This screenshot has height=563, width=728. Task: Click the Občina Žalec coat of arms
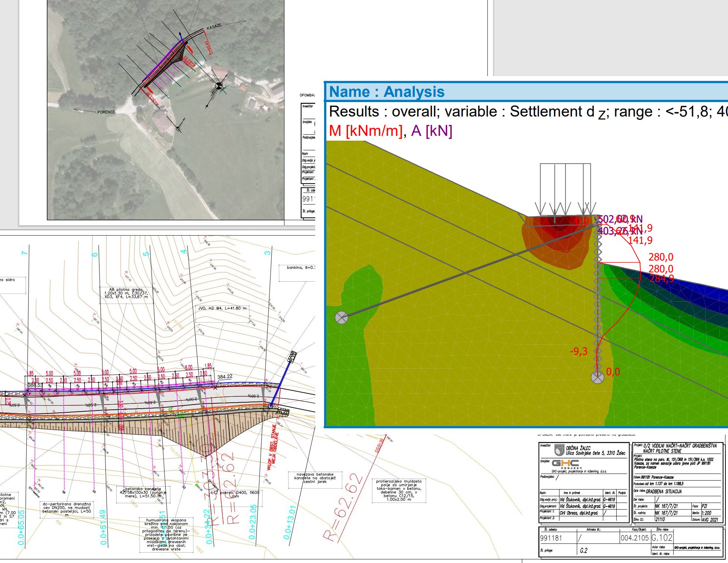(x=559, y=451)
